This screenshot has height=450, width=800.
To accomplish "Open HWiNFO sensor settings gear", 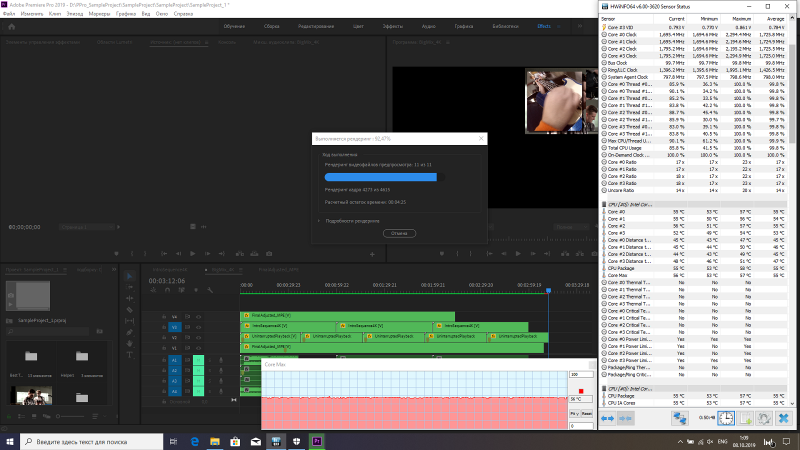I will coord(764,418).
